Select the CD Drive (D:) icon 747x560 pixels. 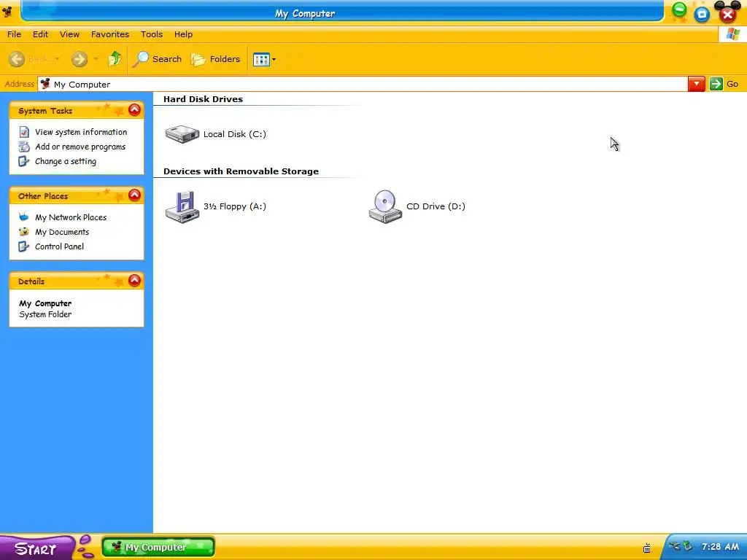pyautogui.click(x=385, y=206)
